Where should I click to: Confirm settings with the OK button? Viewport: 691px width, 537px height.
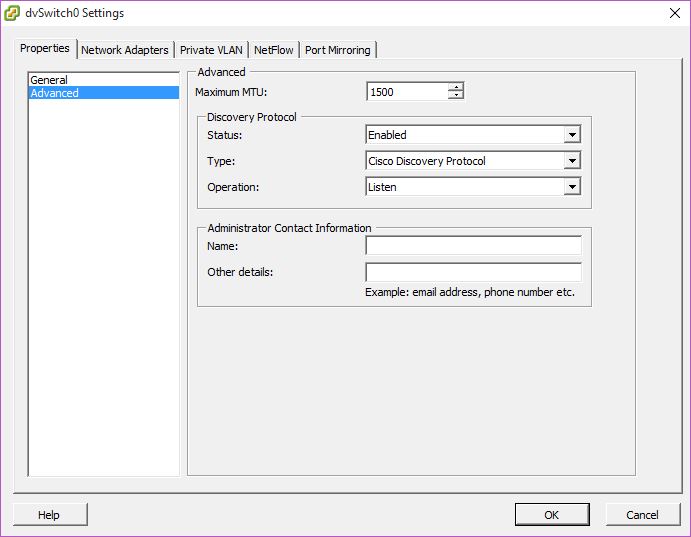(x=552, y=515)
